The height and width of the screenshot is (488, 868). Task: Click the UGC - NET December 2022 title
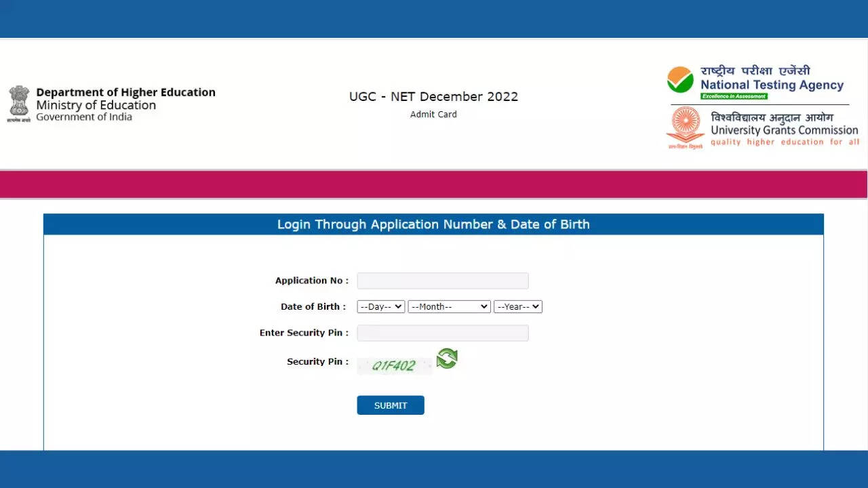pos(433,96)
